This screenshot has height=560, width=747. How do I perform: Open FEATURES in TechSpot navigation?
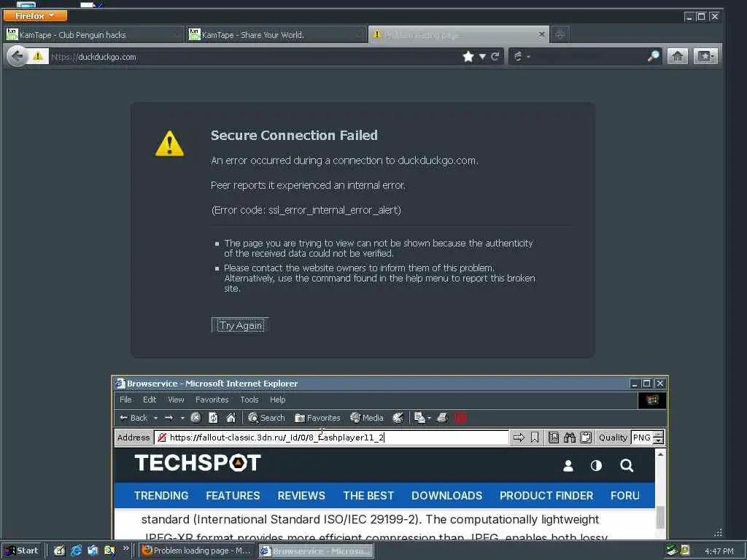(x=233, y=496)
